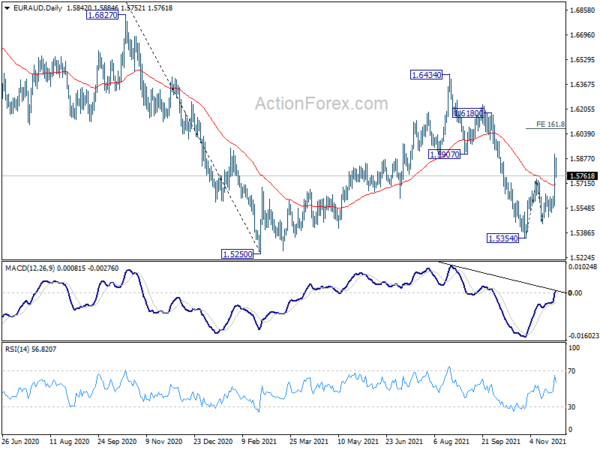
Task: Select the 1.64340 high price label
Action: pyautogui.click(x=426, y=75)
